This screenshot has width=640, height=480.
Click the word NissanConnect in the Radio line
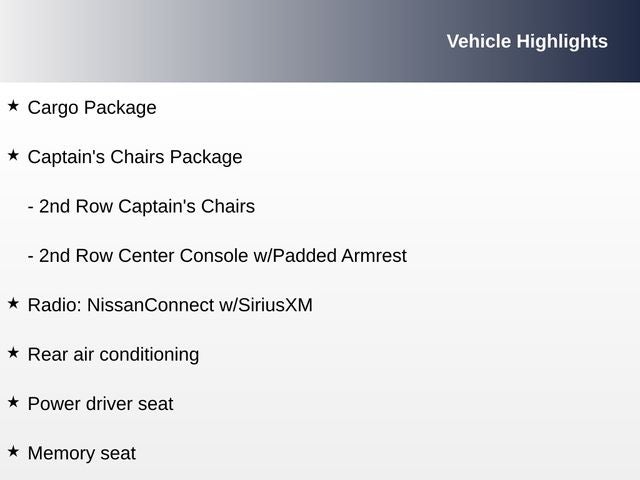(150, 305)
